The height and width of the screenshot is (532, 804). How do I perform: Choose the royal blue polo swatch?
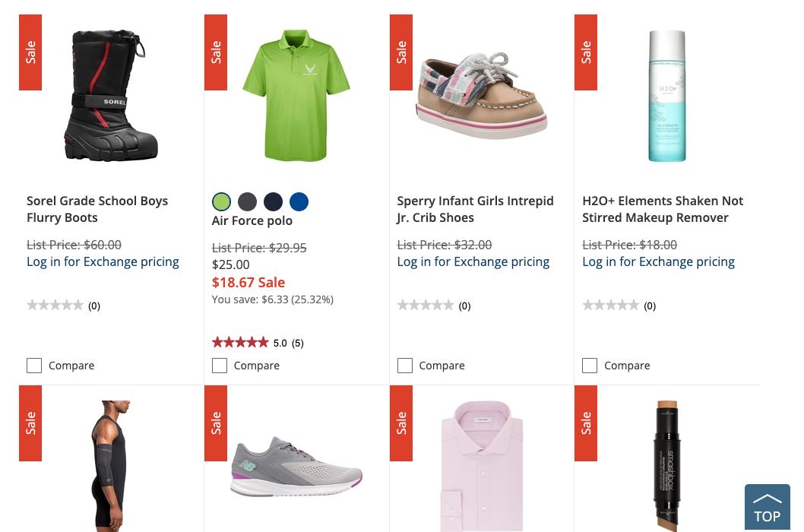pos(299,201)
